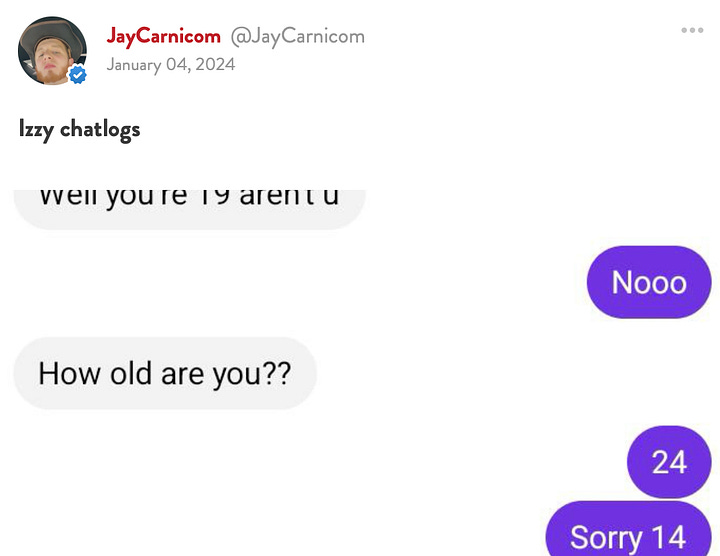
Task: Click the red JayCarnicom display name
Action: [x=163, y=36]
